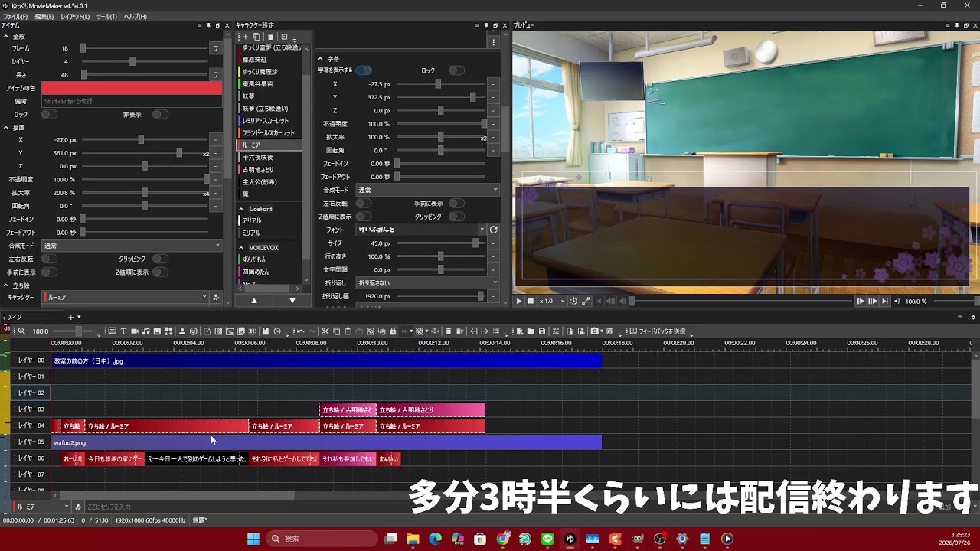Play the preview
The height and width of the screenshot is (551, 980).
[x=518, y=302]
